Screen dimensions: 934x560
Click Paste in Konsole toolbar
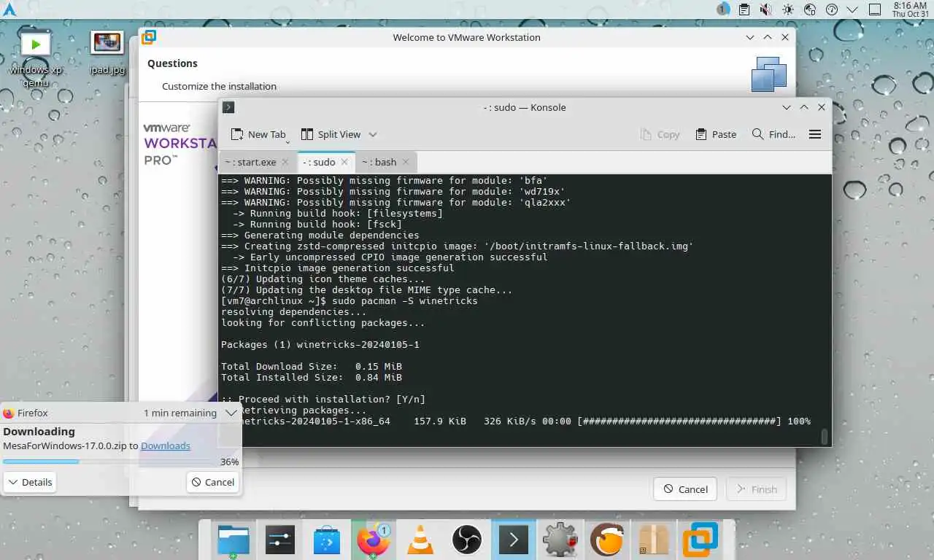click(x=716, y=134)
